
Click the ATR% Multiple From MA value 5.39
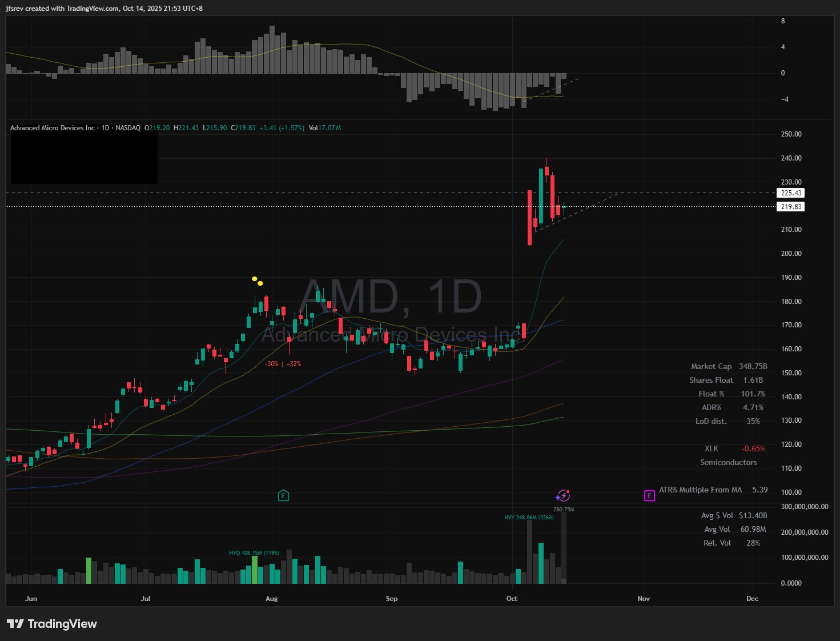[760, 490]
